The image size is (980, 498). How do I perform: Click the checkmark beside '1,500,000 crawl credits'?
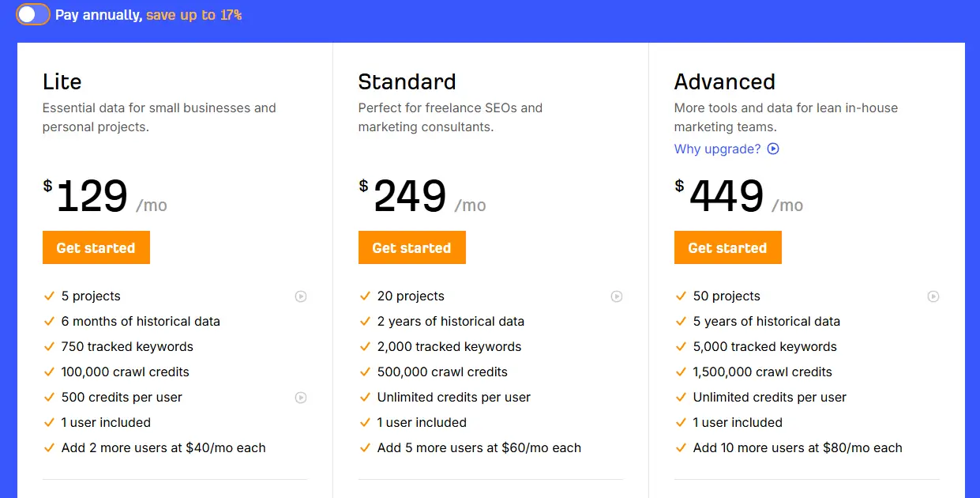point(681,372)
